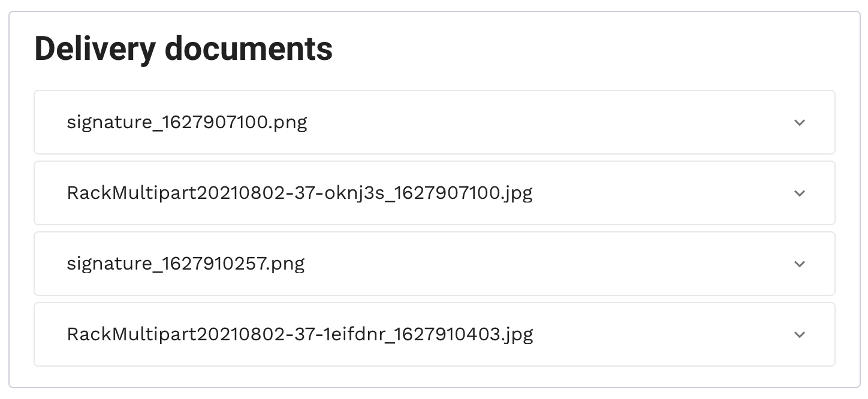Click the RackMultipart20210802-37-oknj3s_1627907100.jpg filename text

point(299,194)
